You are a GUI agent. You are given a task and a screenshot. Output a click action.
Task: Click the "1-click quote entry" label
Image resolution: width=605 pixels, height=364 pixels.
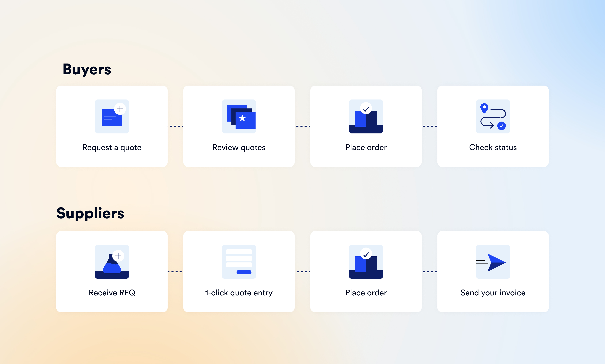pos(239,293)
